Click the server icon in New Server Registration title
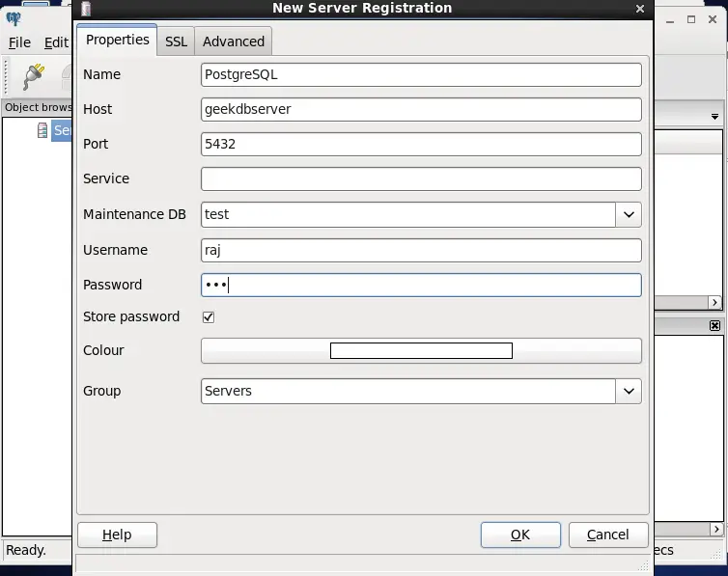Image resolution: width=728 pixels, height=576 pixels. click(86, 9)
